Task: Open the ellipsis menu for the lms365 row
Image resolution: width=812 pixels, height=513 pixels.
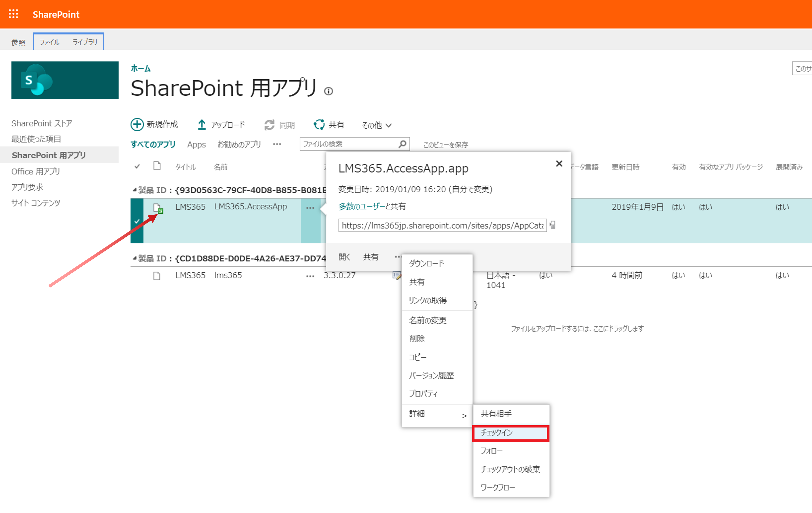Action: 310,276
